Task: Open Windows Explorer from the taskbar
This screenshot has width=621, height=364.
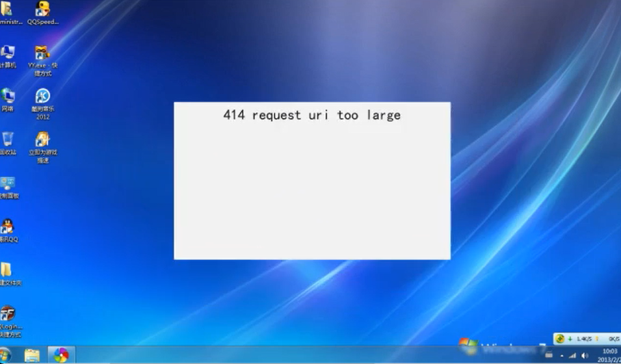Action: pyautogui.click(x=32, y=356)
